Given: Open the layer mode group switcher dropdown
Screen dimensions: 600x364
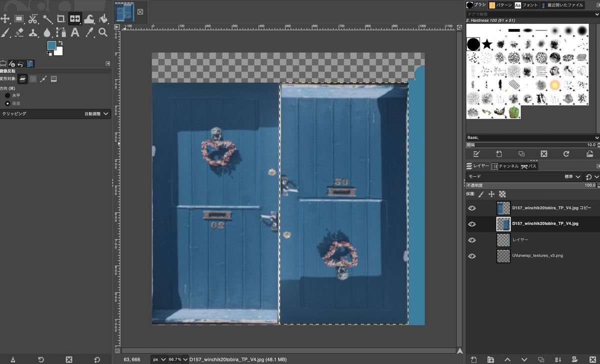Looking at the screenshot, I should coord(591,177).
